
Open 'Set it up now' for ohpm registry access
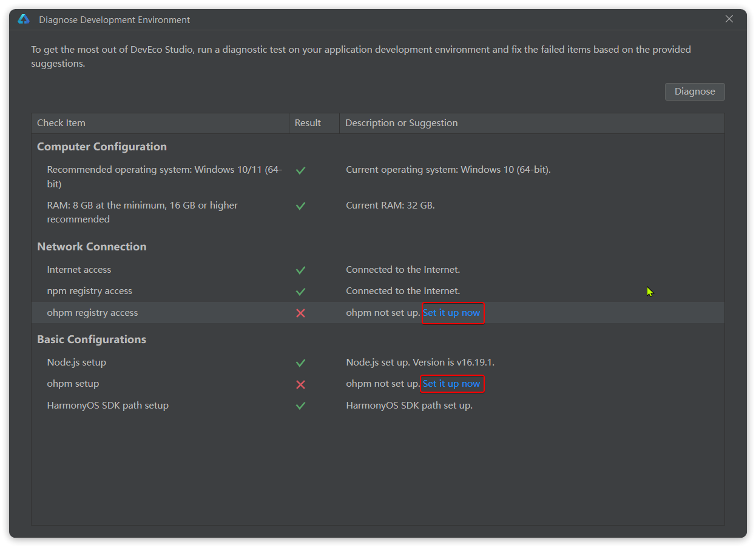click(451, 313)
